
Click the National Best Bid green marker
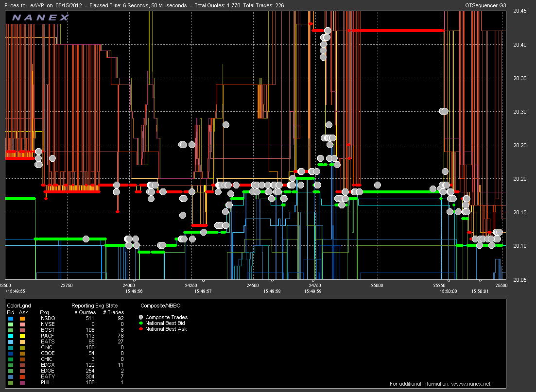tap(141, 323)
